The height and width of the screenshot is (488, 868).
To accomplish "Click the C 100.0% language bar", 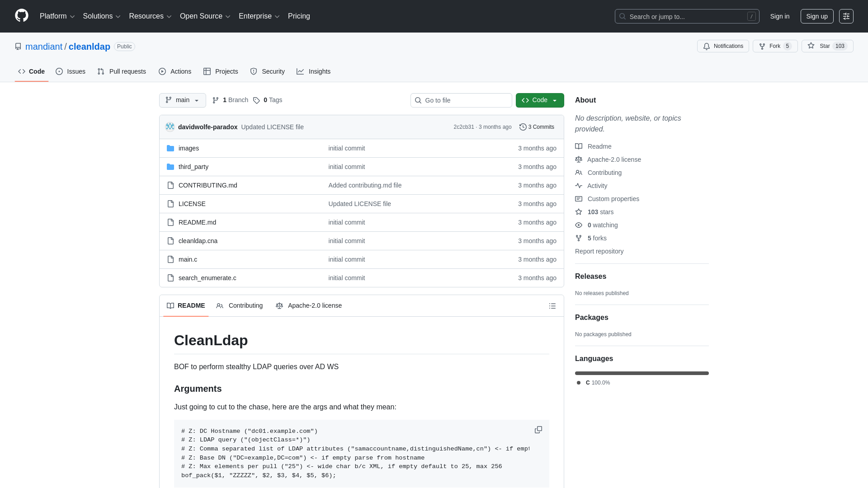I will [642, 373].
